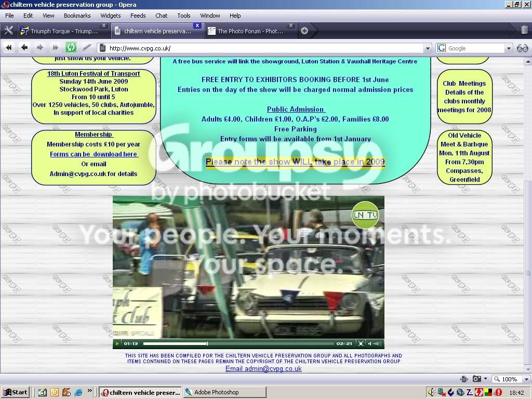
Task: Close the chiltern vehicle preservation tab
Action: point(197,25)
